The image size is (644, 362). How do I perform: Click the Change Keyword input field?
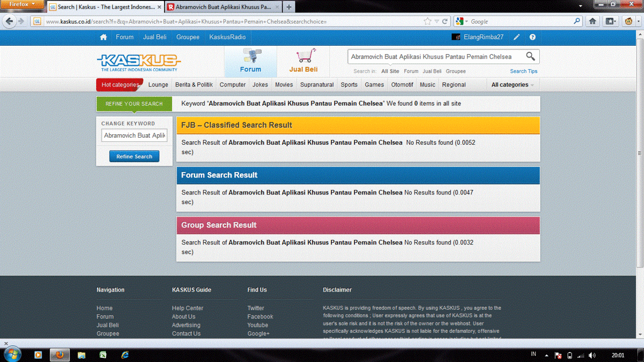pyautogui.click(x=134, y=135)
